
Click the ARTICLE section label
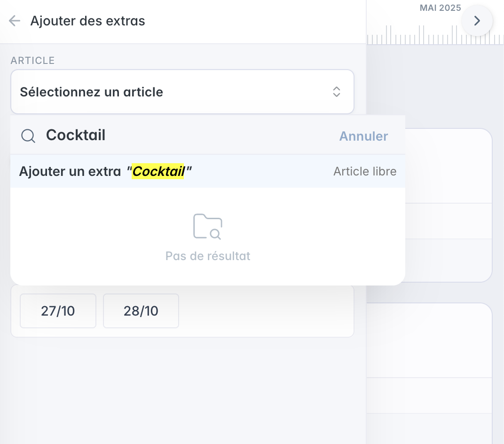(x=32, y=61)
